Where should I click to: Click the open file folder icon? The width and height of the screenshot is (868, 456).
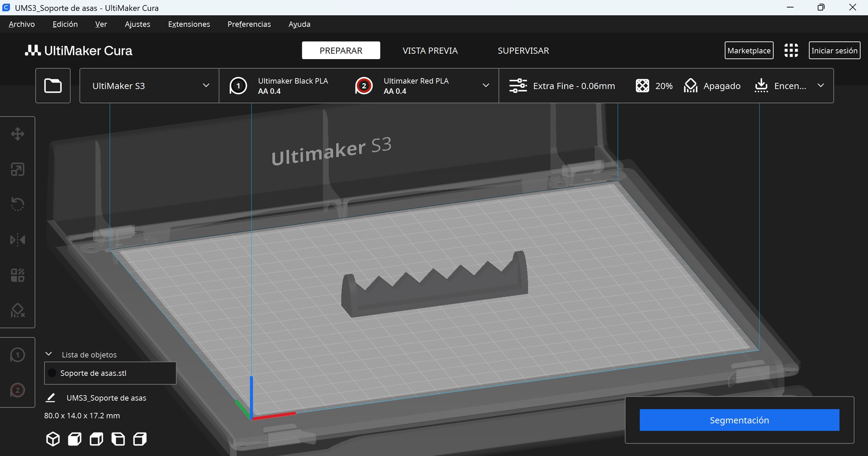[53, 86]
